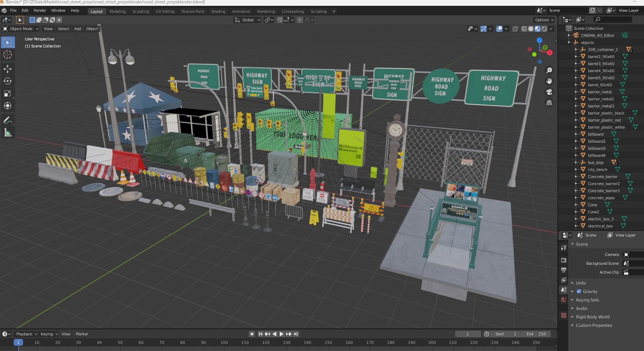This screenshot has width=644, height=351.
Task: Open the File menu
Action: [13, 10]
